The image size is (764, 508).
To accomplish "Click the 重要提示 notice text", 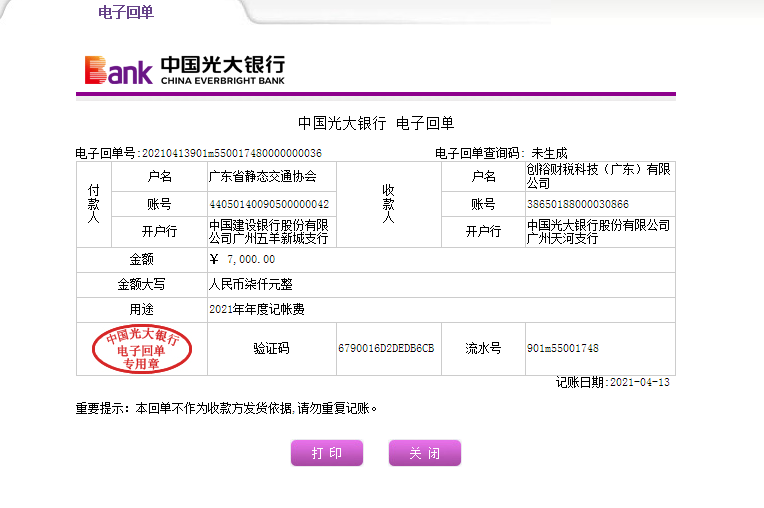I will pos(227,408).
